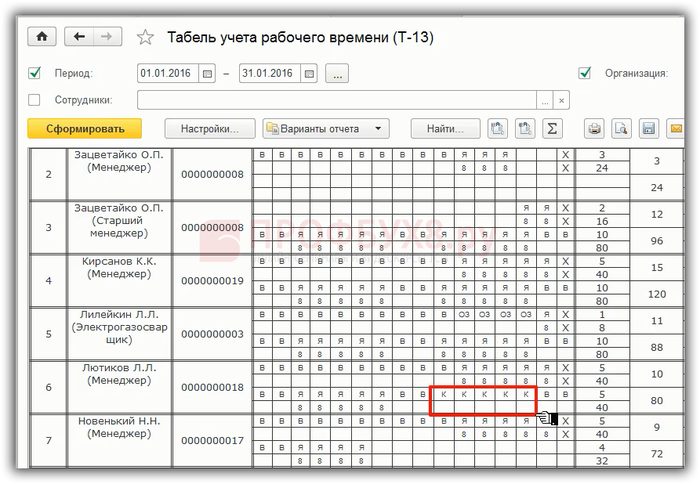
Task: Click personnel number 0000000018
Action: [212, 387]
